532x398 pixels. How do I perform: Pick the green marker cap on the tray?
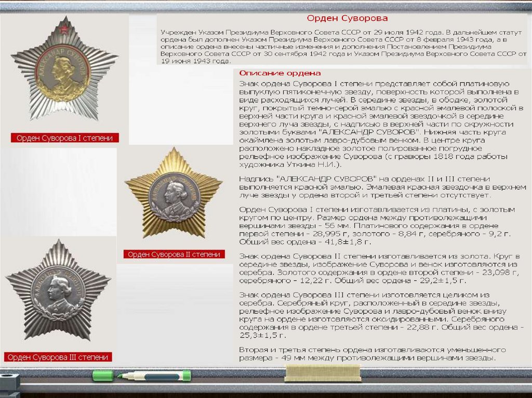pyautogui.click(x=103, y=376)
